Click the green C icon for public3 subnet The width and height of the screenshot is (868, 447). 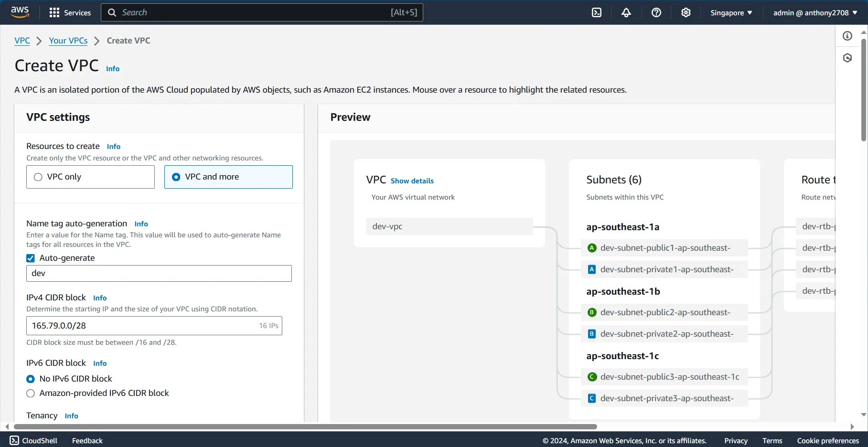tap(592, 377)
